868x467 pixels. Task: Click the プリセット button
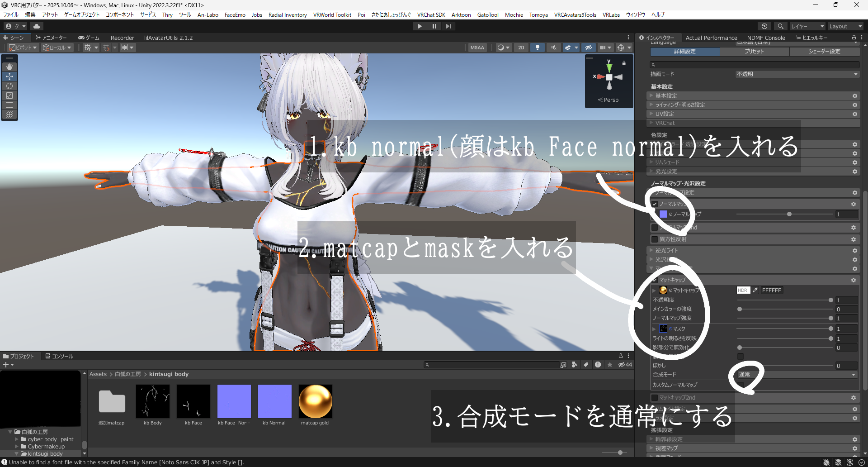click(755, 52)
